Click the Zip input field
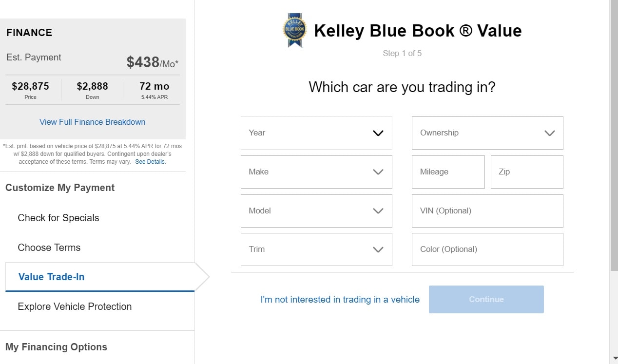Image resolution: width=618 pixels, height=364 pixels. pos(527,172)
